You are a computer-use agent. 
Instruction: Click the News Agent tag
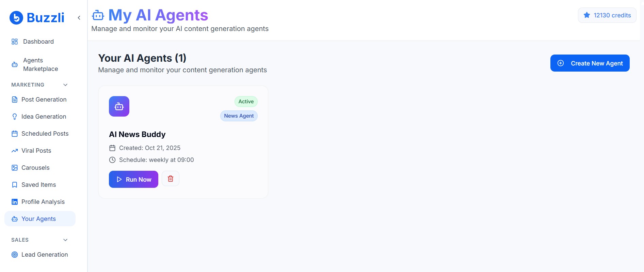239,116
